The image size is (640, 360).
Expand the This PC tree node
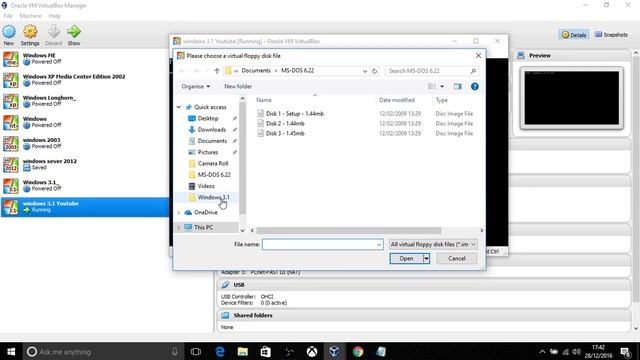pyautogui.click(x=178, y=227)
